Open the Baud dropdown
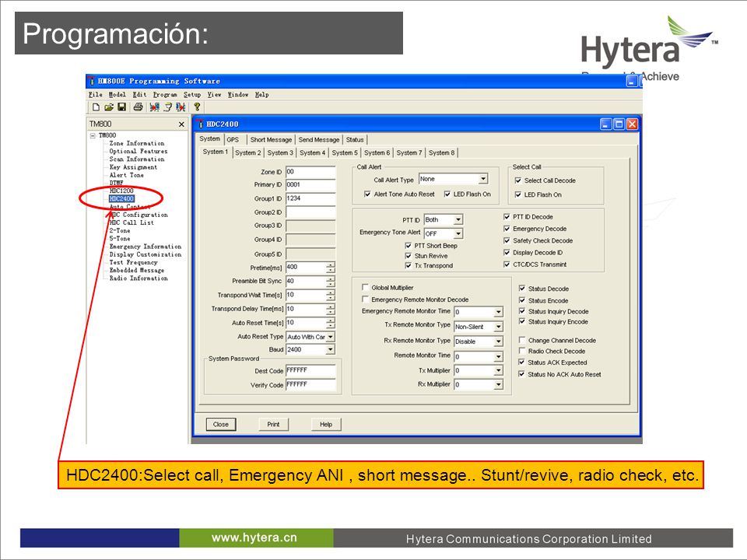 coord(330,349)
